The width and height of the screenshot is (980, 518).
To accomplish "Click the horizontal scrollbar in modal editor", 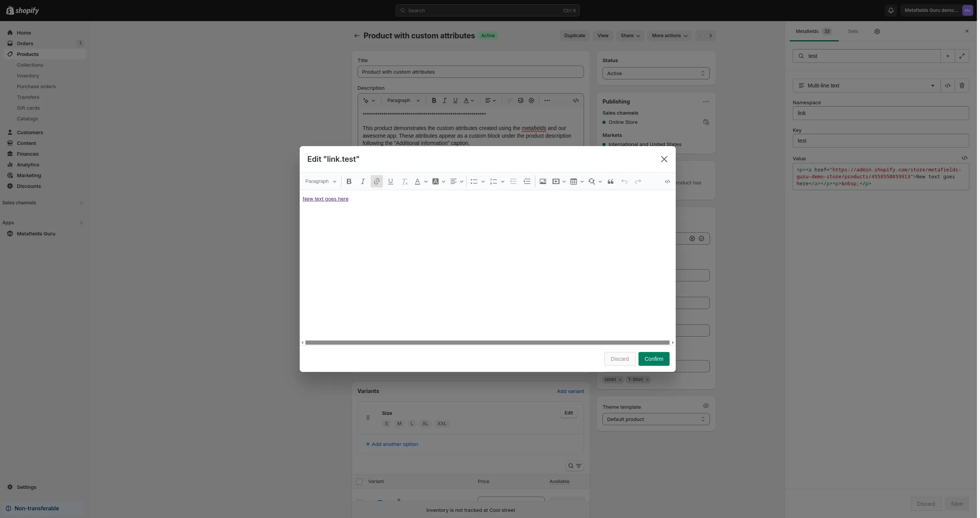I will (487, 342).
